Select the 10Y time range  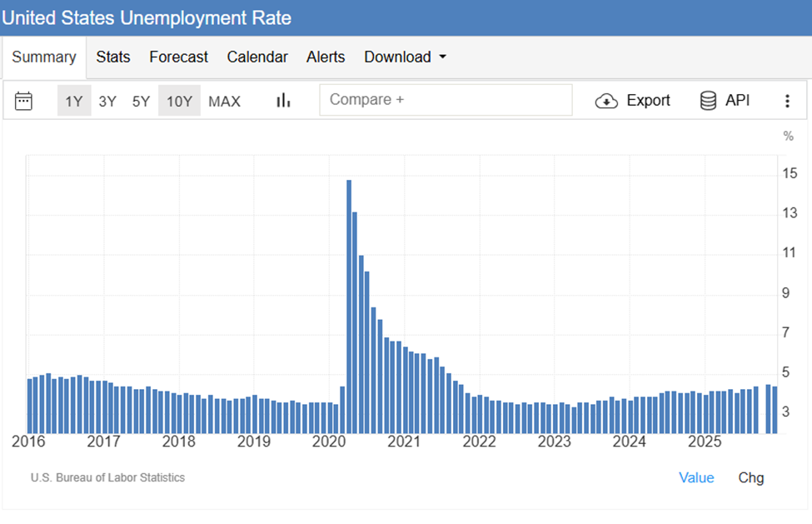tap(179, 101)
